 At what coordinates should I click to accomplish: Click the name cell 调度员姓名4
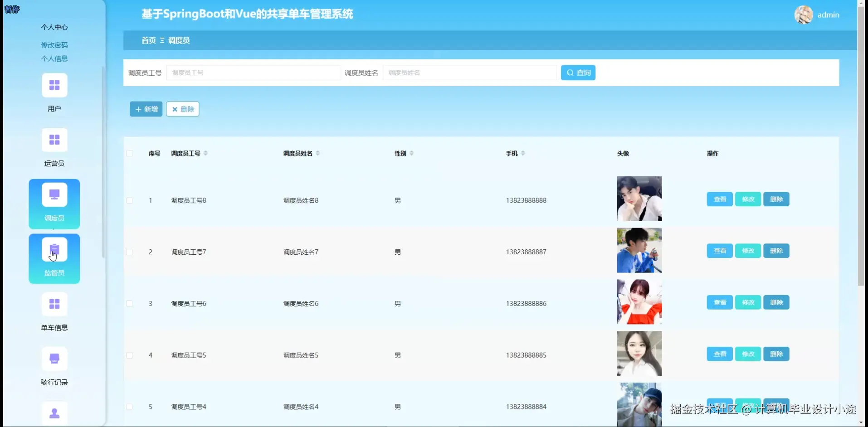coord(301,407)
